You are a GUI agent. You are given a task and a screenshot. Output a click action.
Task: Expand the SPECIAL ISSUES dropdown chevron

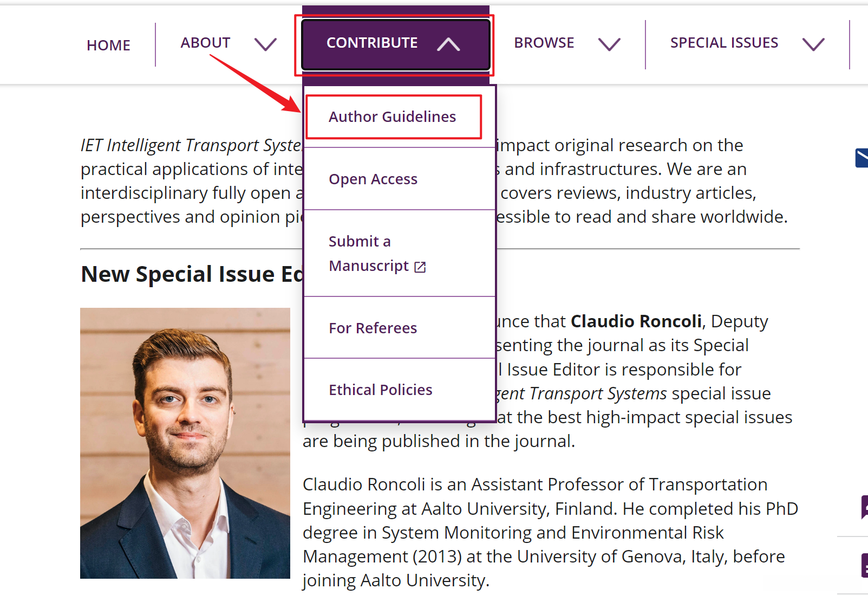(x=813, y=44)
